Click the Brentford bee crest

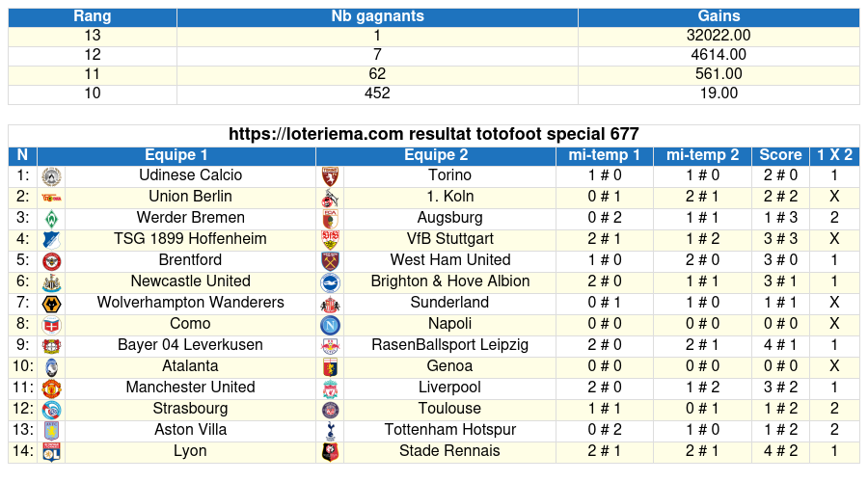point(51,261)
